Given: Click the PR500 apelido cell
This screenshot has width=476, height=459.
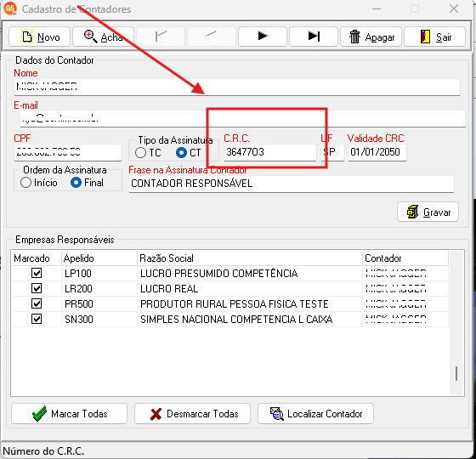Looking at the screenshot, I should pyautogui.click(x=99, y=304).
